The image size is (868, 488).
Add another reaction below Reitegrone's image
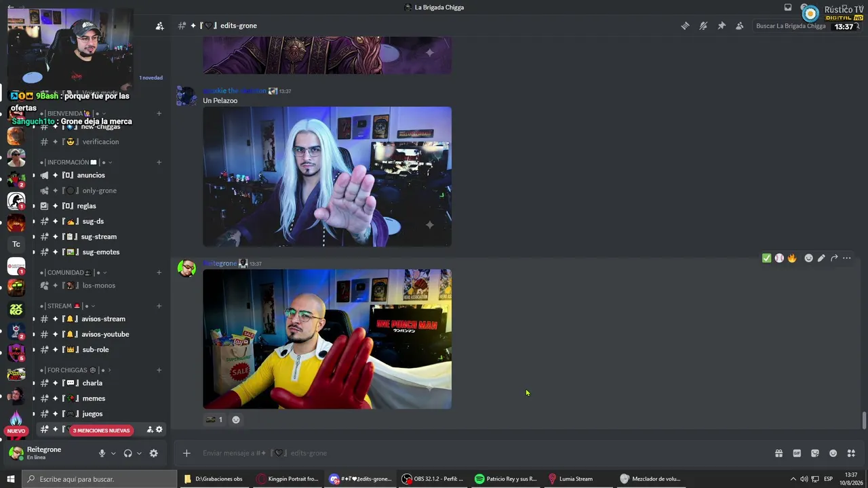click(236, 420)
